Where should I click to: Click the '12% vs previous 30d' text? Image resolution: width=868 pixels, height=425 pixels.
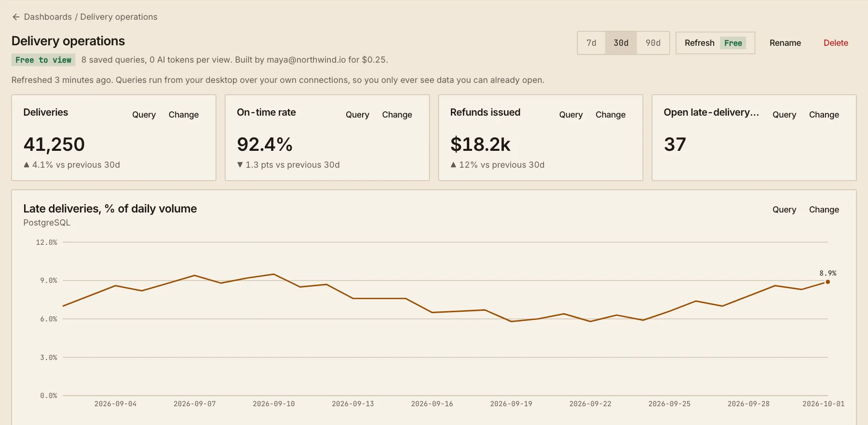[x=502, y=165]
